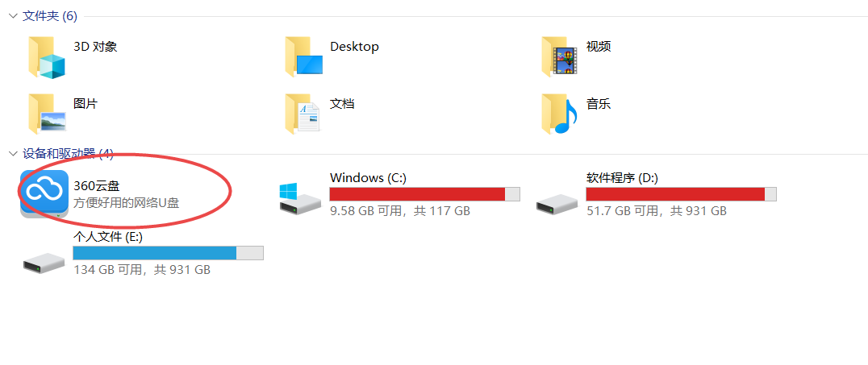Select the 音乐 music folder icon
This screenshot has width=868, height=365.
point(560,114)
